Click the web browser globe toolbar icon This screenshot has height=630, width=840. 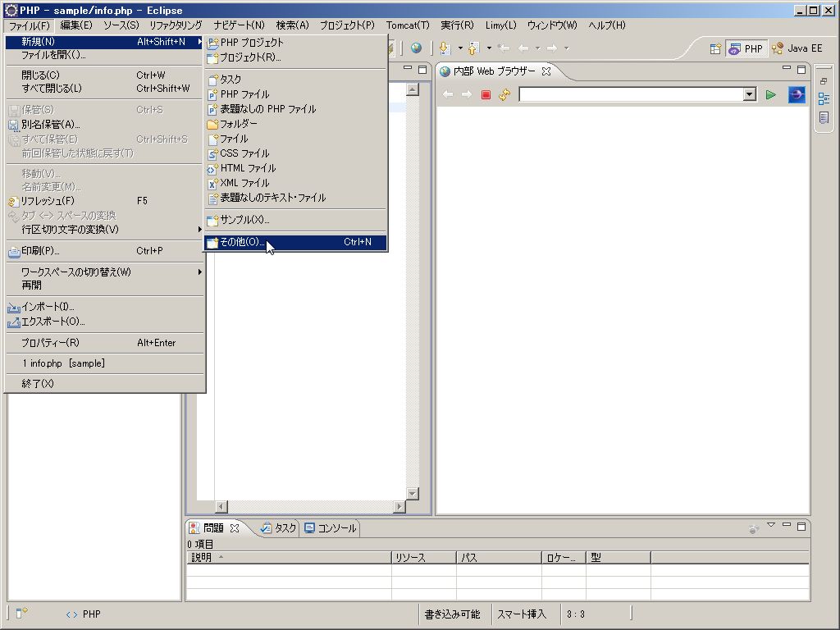(x=416, y=48)
